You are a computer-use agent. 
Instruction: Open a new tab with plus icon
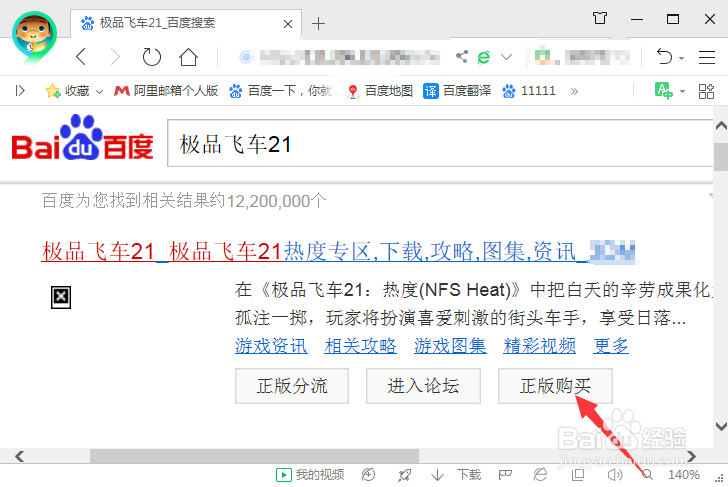click(318, 23)
